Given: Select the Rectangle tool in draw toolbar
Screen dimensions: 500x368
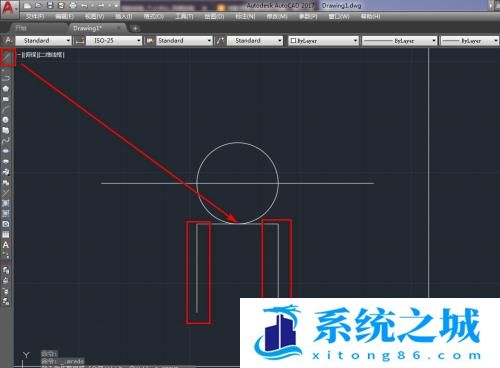Looking at the screenshot, I should 6,99.
